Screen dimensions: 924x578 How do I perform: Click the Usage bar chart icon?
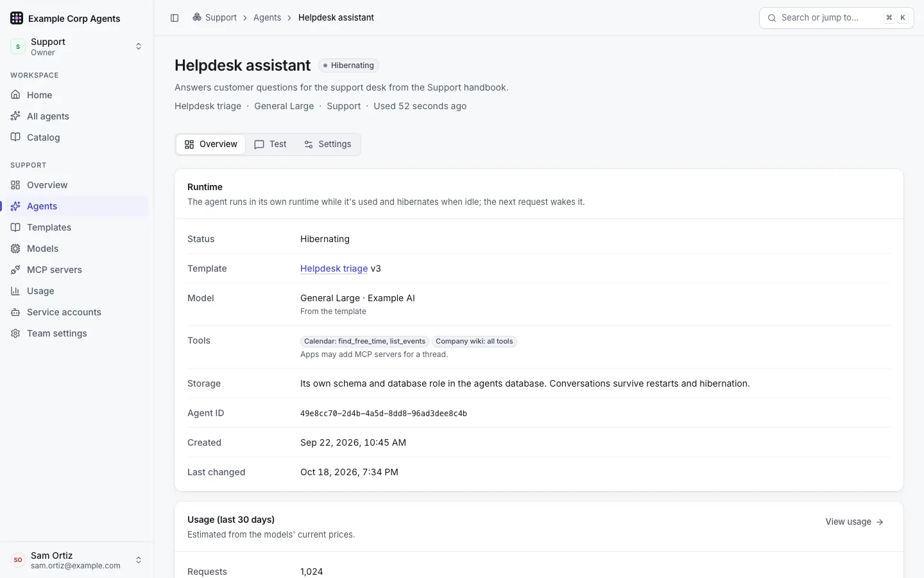click(x=15, y=291)
